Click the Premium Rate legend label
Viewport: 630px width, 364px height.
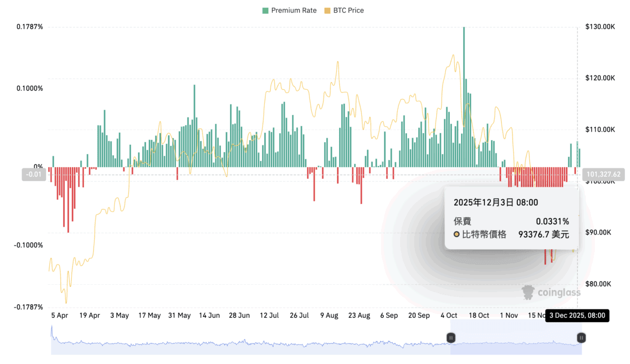(293, 10)
